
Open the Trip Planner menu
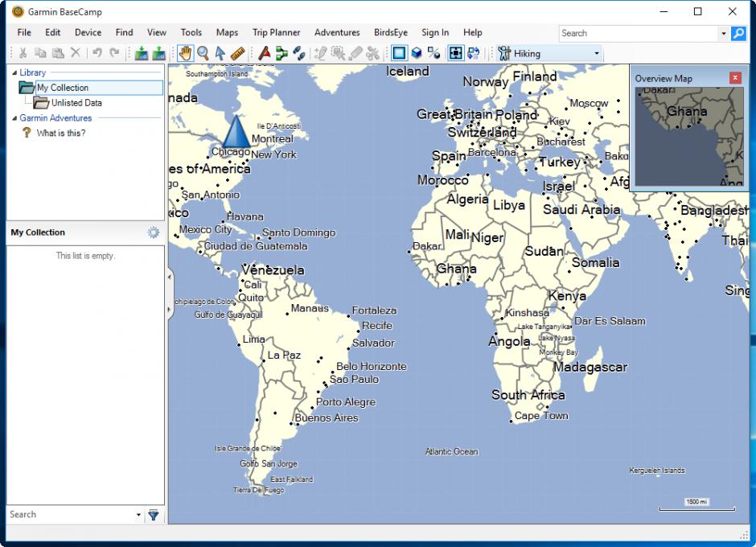pos(277,32)
